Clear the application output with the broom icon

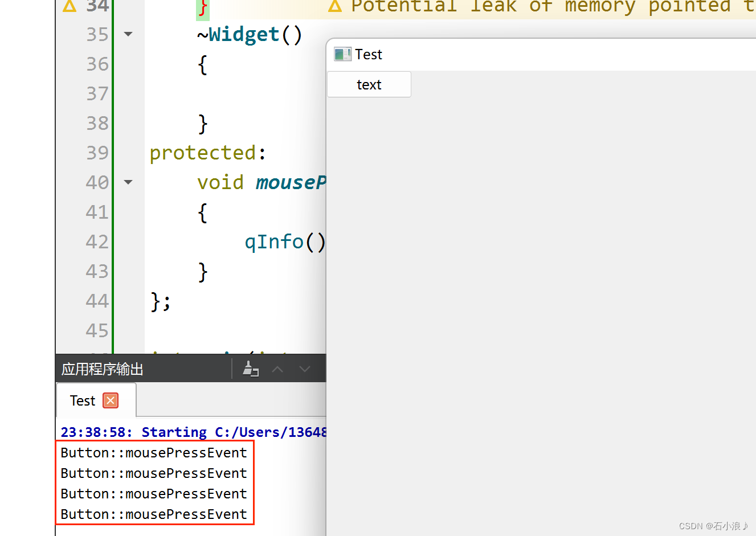click(251, 368)
